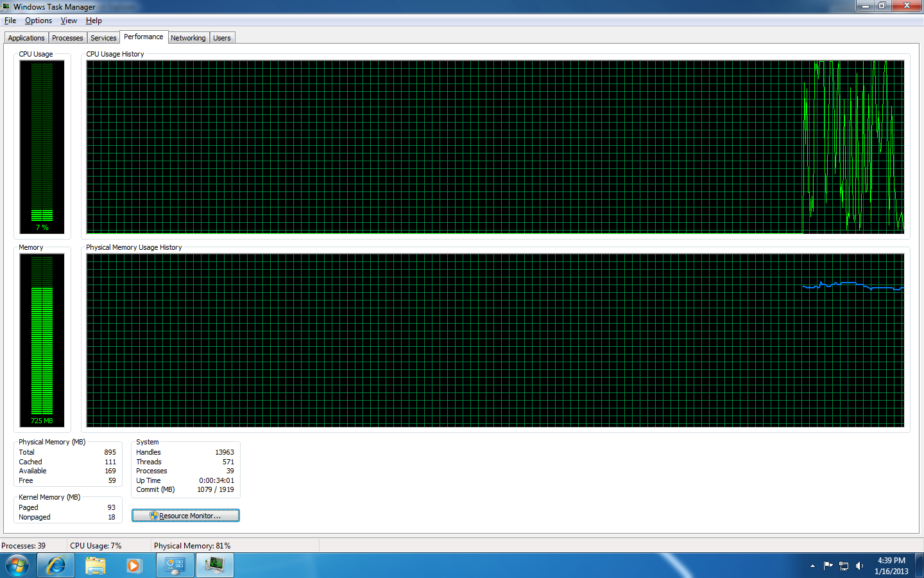Click the Kernel Paged value 93
924x578 pixels.
pos(112,507)
